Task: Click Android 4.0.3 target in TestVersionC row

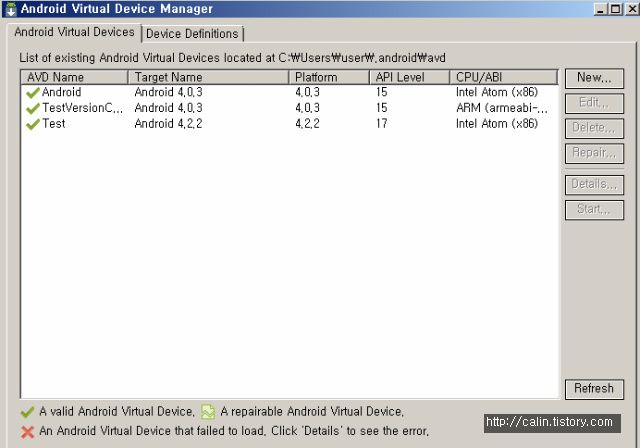Action: [x=168, y=108]
